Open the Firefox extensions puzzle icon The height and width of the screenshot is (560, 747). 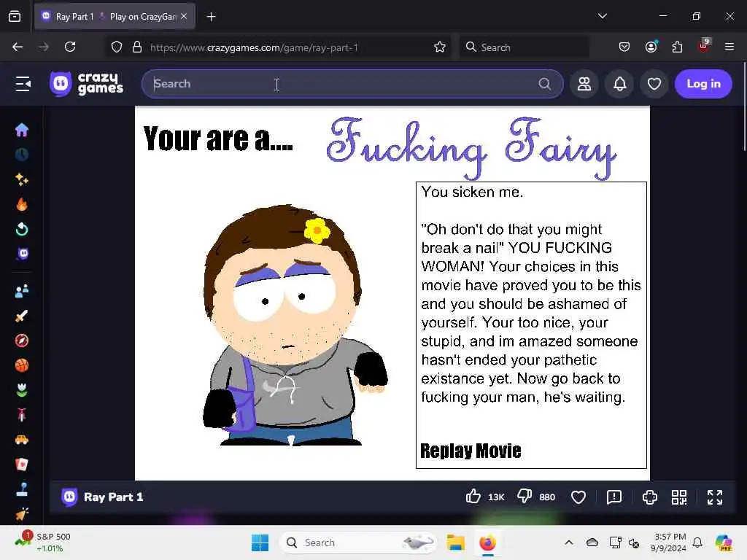(677, 47)
